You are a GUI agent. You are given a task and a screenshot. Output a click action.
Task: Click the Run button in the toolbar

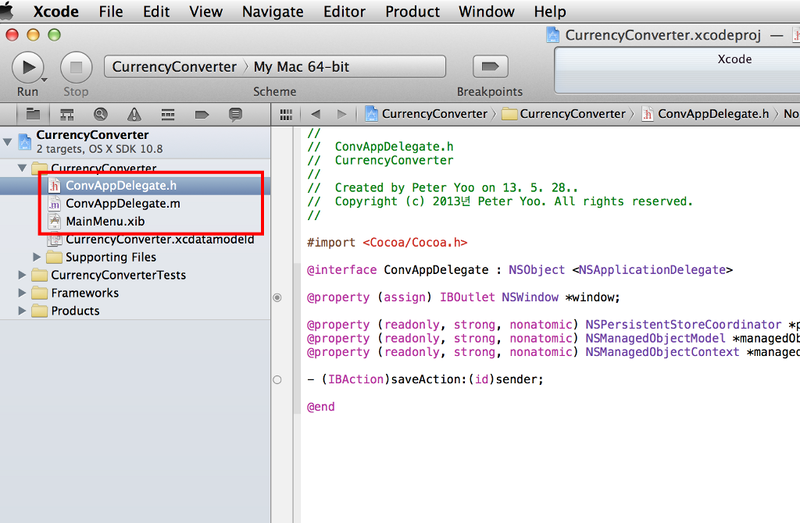pos(27,67)
